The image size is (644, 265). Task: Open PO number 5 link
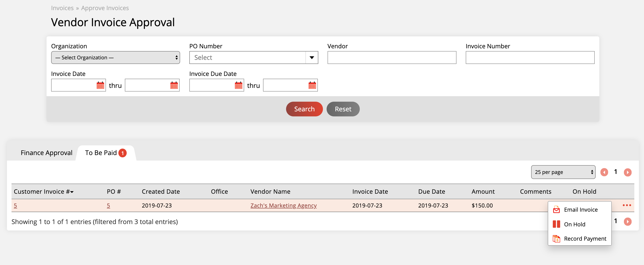tap(108, 205)
